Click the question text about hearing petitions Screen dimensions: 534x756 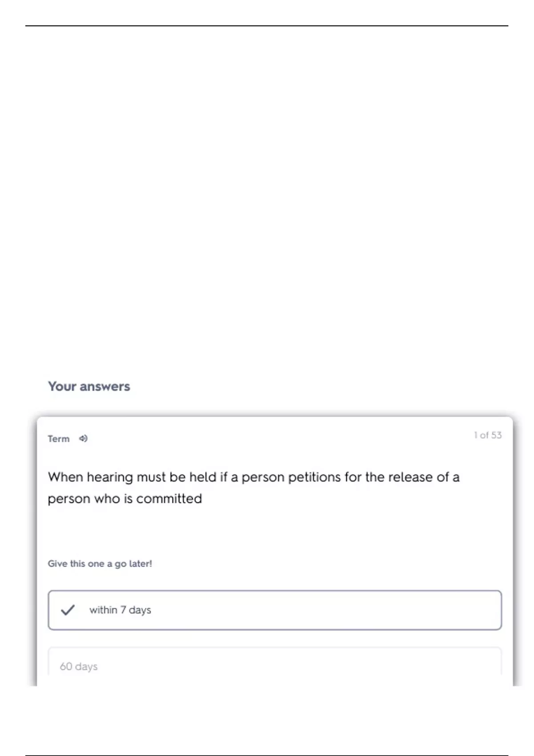254,477
